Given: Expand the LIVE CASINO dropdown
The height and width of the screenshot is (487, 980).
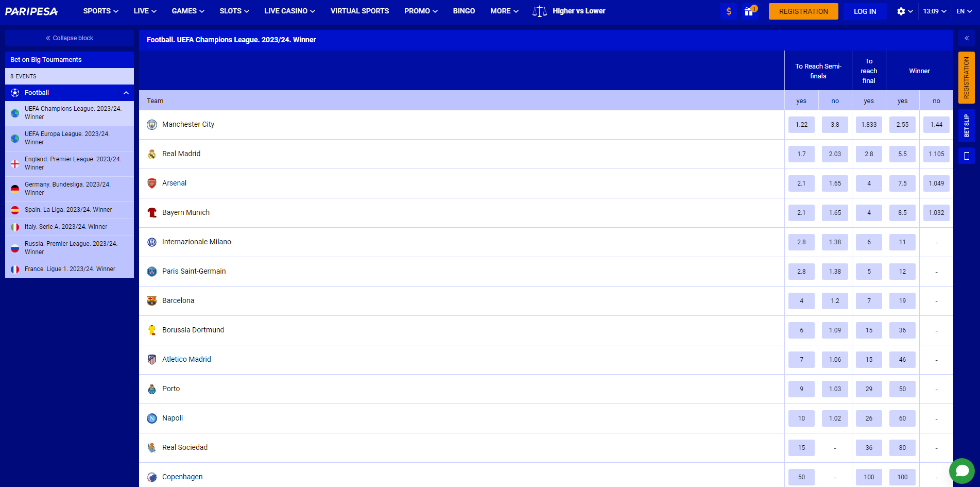Looking at the screenshot, I should tap(289, 11).
